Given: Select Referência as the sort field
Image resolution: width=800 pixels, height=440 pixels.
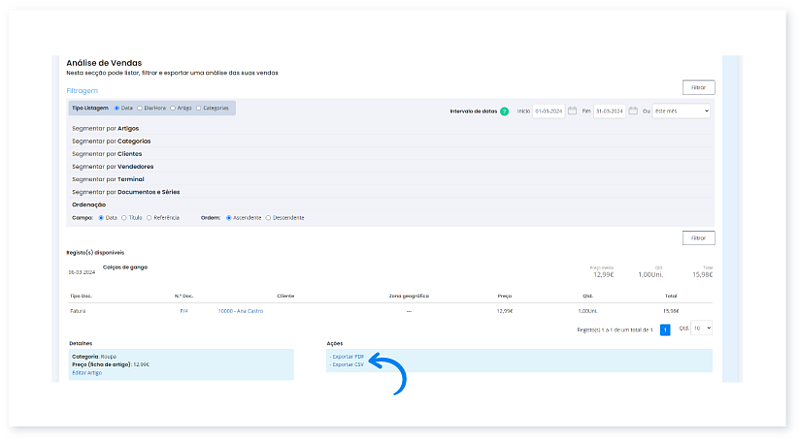Looking at the screenshot, I should pyautogui.click(x=150, y=217).
